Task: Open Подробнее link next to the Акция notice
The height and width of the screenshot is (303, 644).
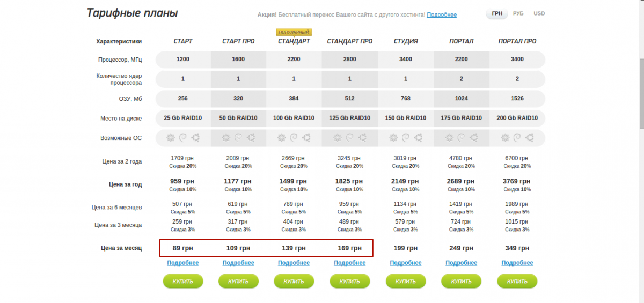Action: [x=442, y=14]
